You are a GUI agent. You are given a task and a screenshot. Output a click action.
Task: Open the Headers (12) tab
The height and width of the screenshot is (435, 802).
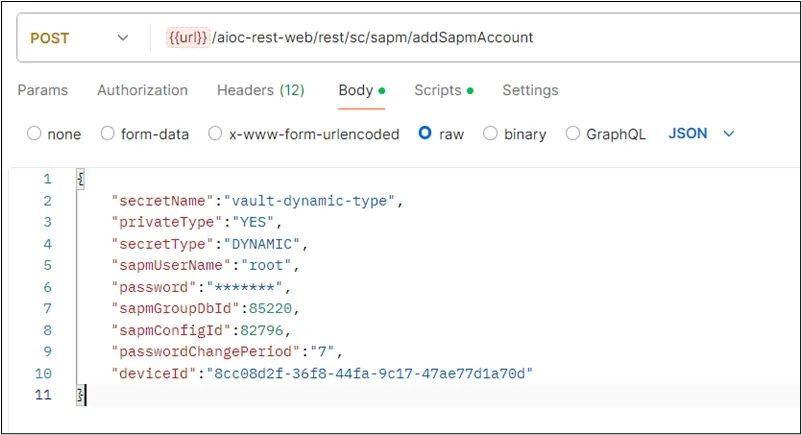point(261,90)
